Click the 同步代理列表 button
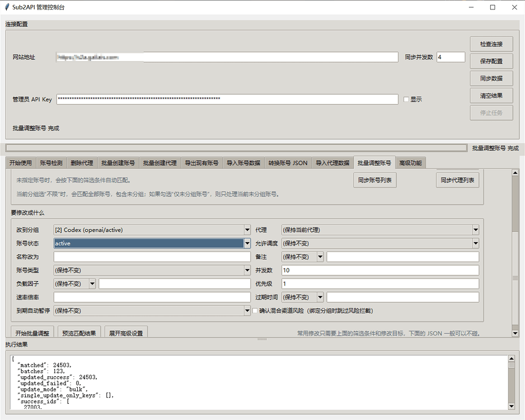Viewport: 525px width, 420px height. click(x=457, y=180)
